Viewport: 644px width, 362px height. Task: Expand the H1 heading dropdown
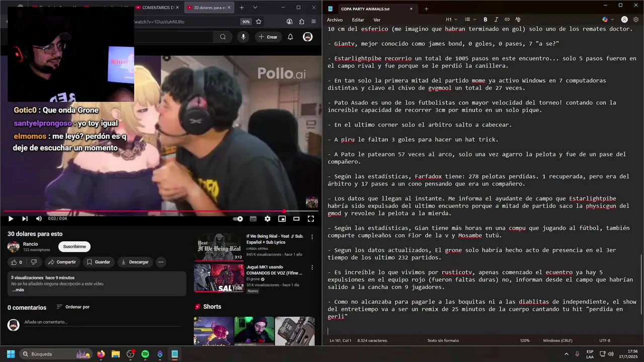[451, 20]
